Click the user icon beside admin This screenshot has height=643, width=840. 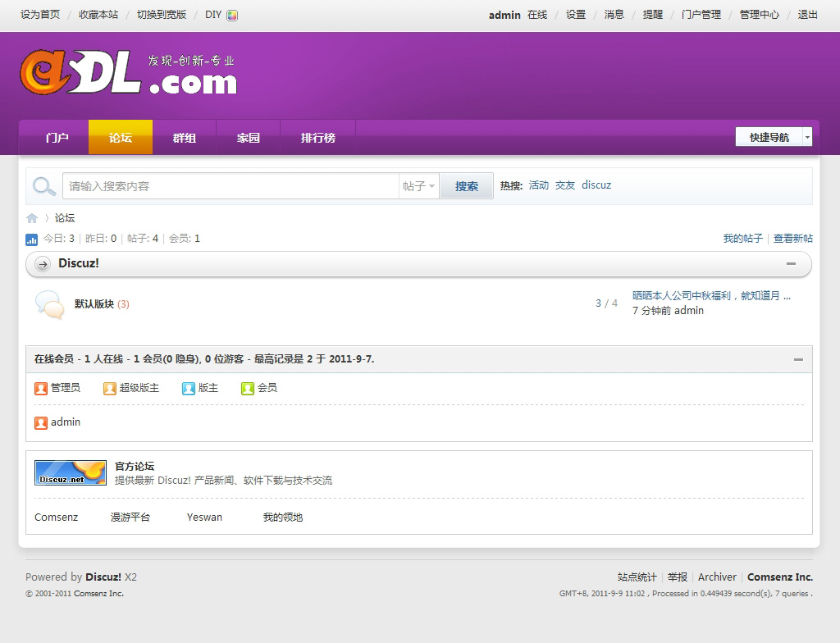point(41,422)
